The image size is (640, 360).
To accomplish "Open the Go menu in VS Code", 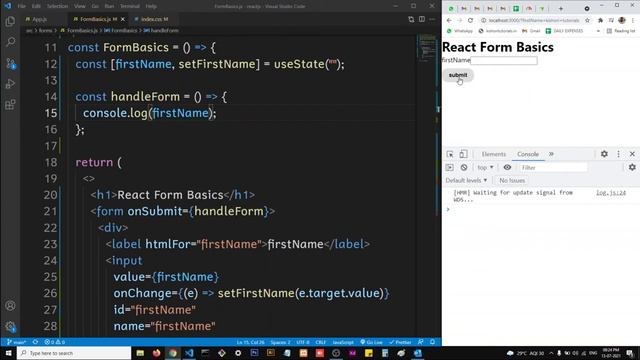I will [x=95, y=6].
